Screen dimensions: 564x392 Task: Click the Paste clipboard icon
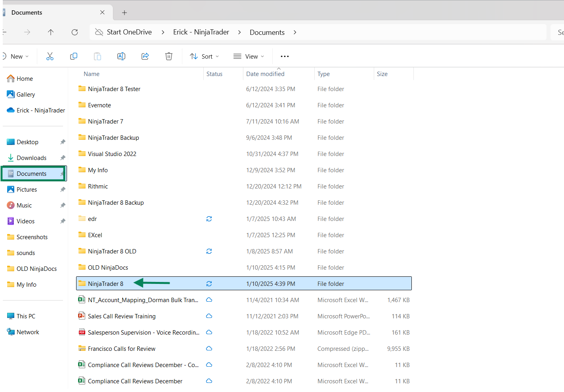98,56
